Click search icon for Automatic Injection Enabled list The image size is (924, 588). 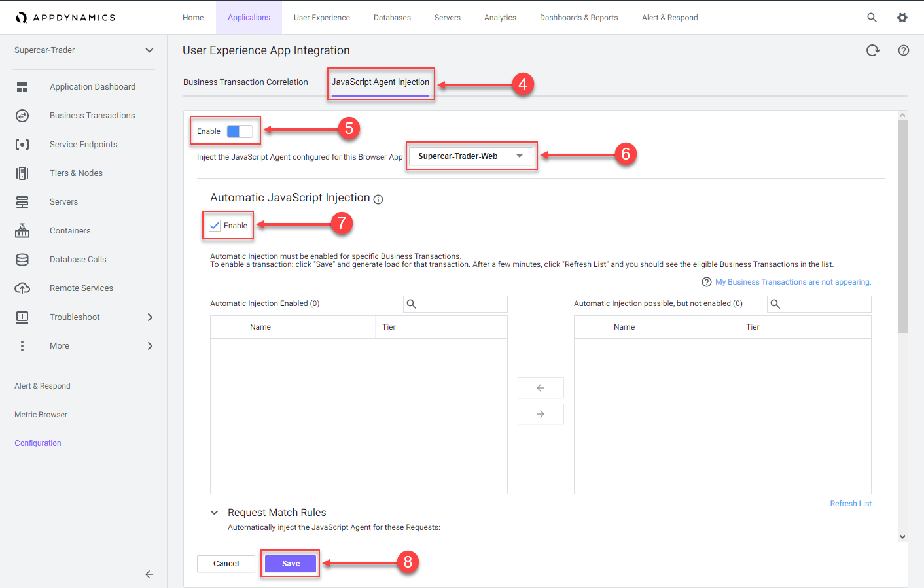click(x=412, y=303)
